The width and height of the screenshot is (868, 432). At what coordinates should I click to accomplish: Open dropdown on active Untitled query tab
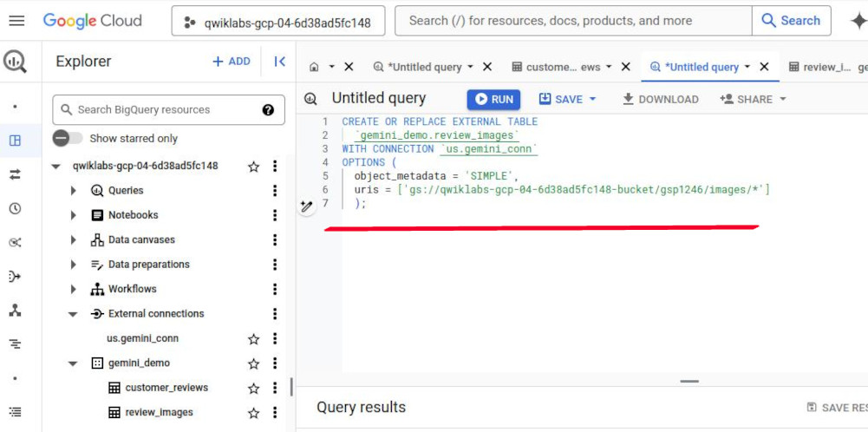[747, 67]
